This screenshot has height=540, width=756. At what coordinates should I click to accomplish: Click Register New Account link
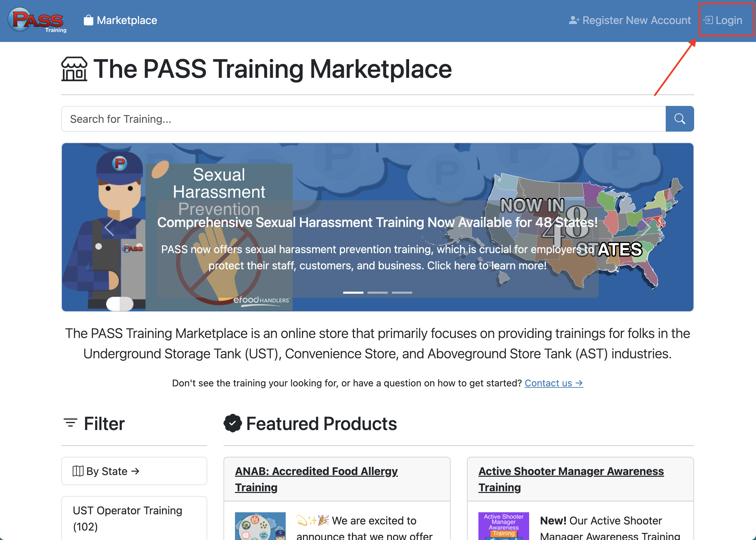point(630,20)
